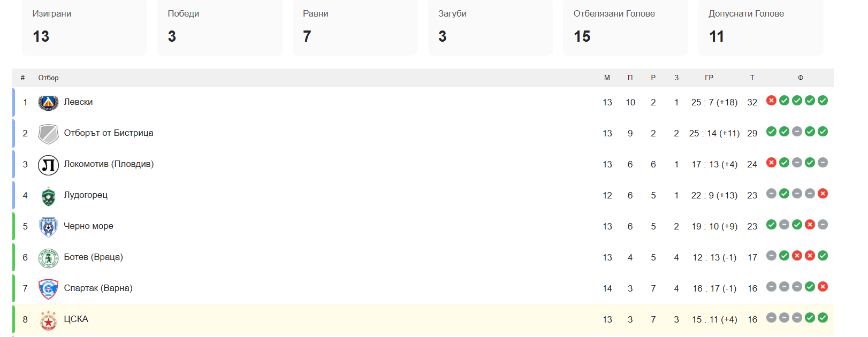Click the CSKA red star crest
Viewport: 868px width, 337px height.
click(48, 320)
